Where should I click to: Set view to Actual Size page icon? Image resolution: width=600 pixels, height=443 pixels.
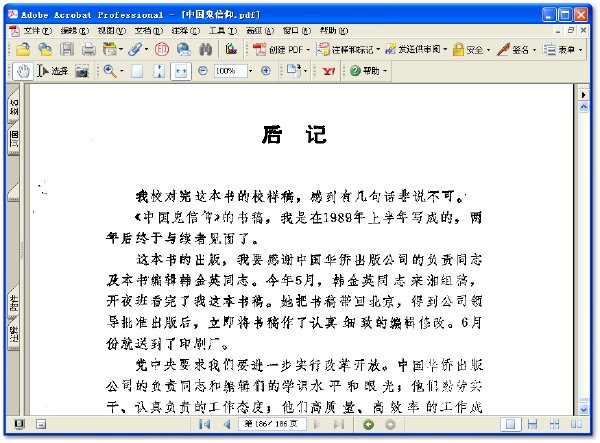click(x=137, y=71)
